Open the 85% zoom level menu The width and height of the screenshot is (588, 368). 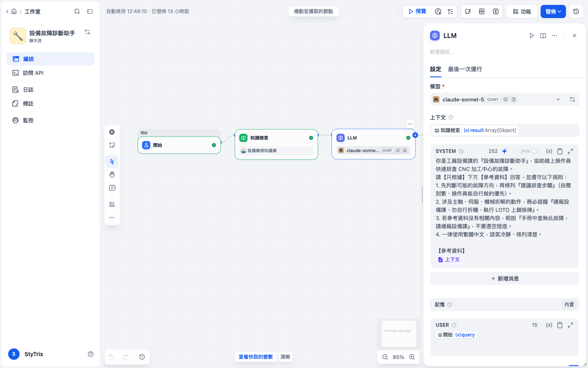tap(399, 357)
